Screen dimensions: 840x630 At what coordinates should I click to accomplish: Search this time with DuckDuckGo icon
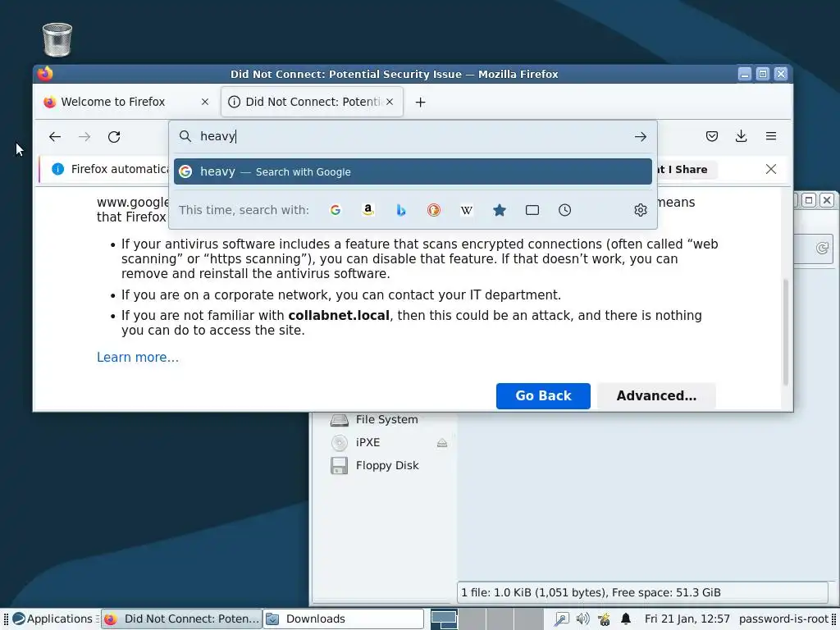tap(433, 210)
